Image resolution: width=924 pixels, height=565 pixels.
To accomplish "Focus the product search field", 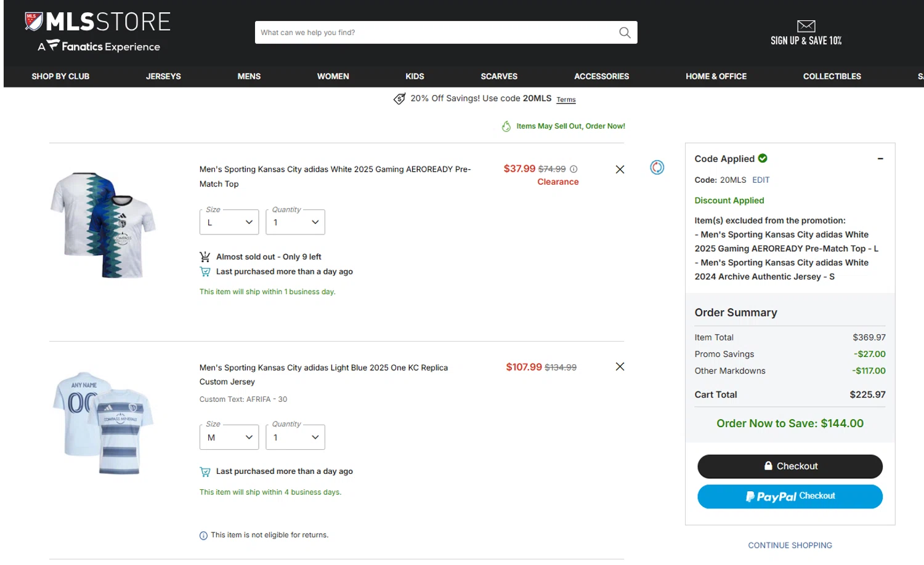I will pos(431,33).
